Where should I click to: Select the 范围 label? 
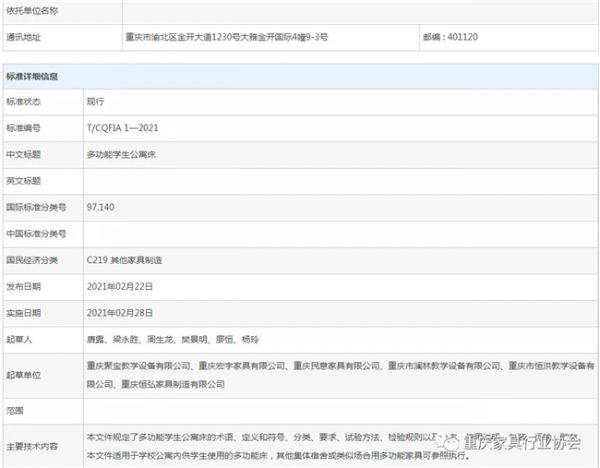[15, 411]
